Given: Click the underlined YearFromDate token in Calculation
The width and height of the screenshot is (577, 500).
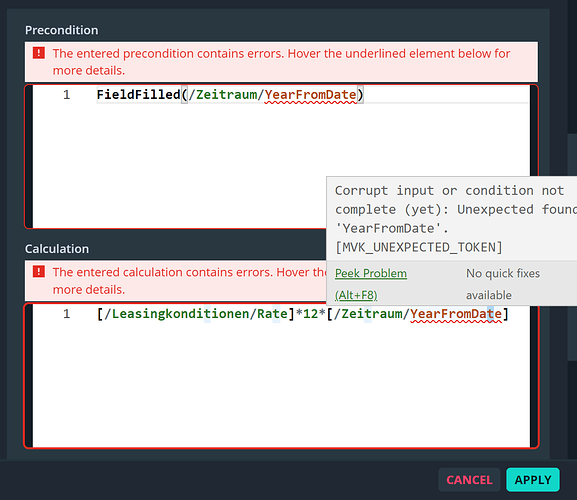Looking at the screenshot, I should tap(456, 314).
